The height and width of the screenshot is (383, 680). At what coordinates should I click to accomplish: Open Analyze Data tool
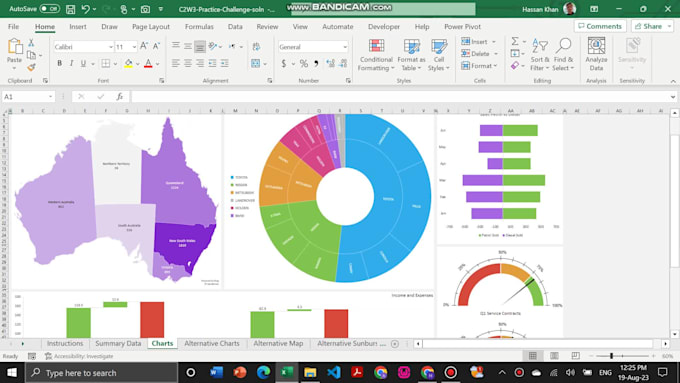tap(596, 55)
